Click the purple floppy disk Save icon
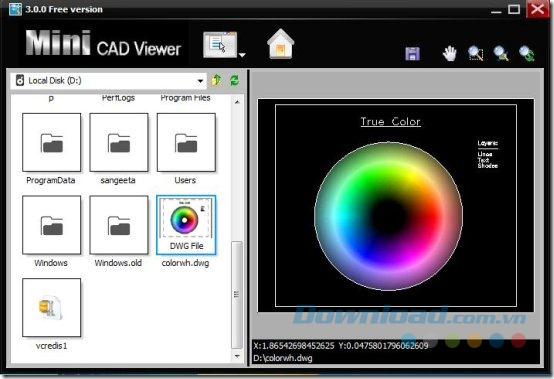The height and width of the screenshot is (379, 554). coord(412,54)
